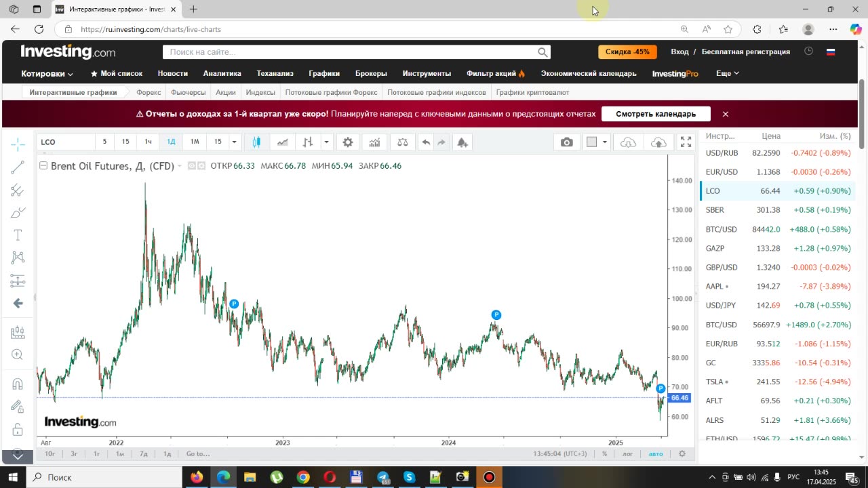Load chart from cloud

(x=628, y=142)
